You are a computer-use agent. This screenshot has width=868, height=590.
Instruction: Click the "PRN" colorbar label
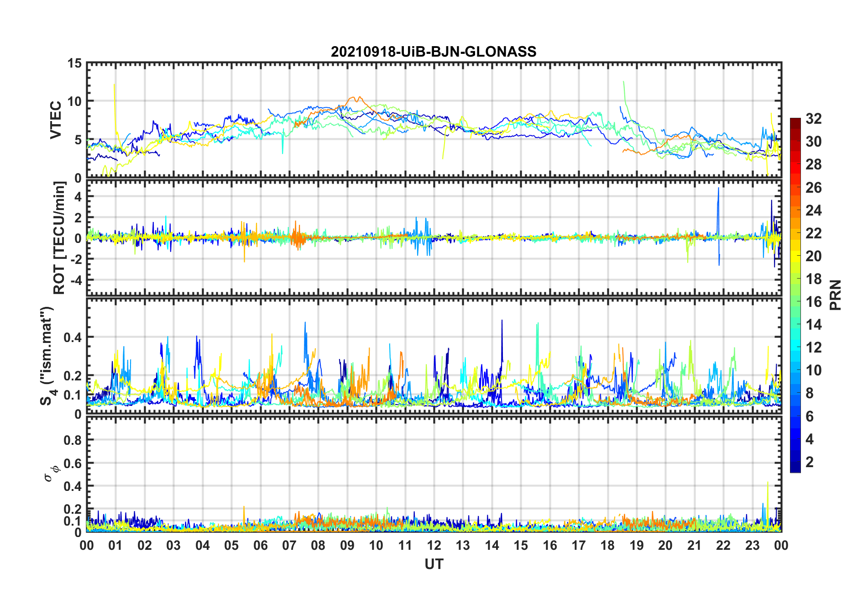[836, 295]
